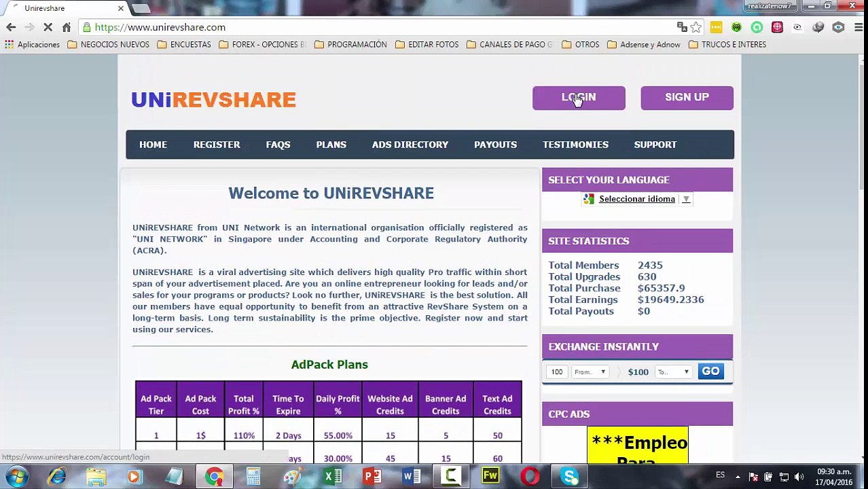868x489 pixels.
Task: Open the PLANS menu item
Action: pyautogui.click(x=331, y=145)
